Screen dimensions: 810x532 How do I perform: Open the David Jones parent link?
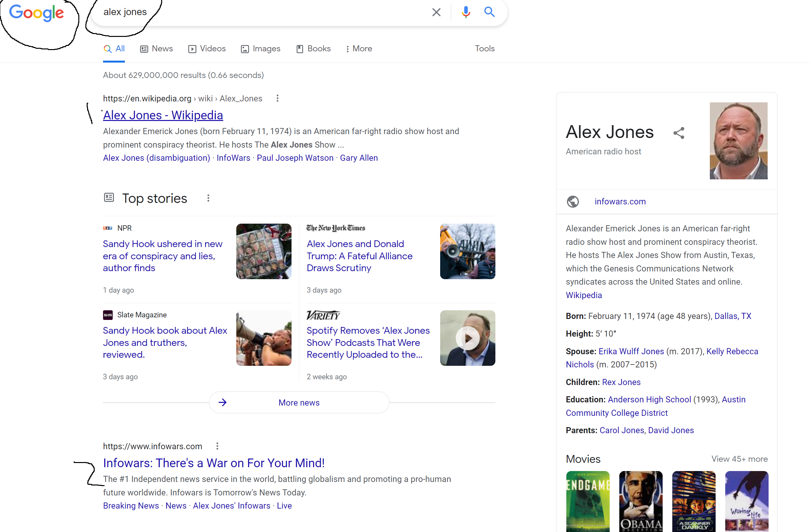tap(671, 430)
